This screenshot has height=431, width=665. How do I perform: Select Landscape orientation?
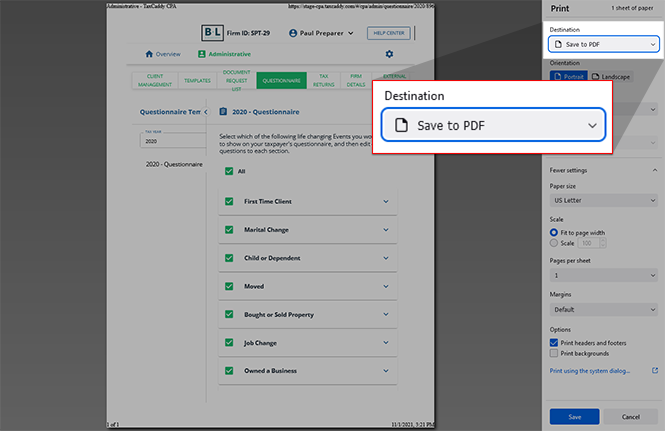pos(611,76)
